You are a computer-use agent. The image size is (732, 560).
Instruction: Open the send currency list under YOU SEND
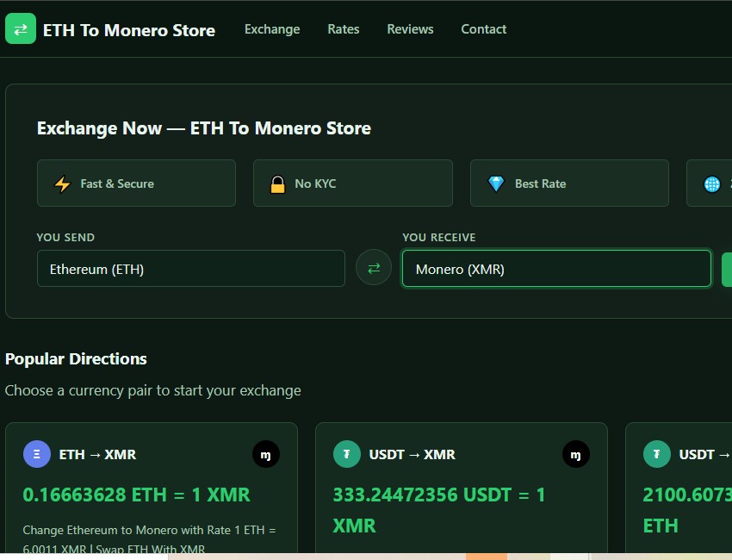(x=190, y=268)
